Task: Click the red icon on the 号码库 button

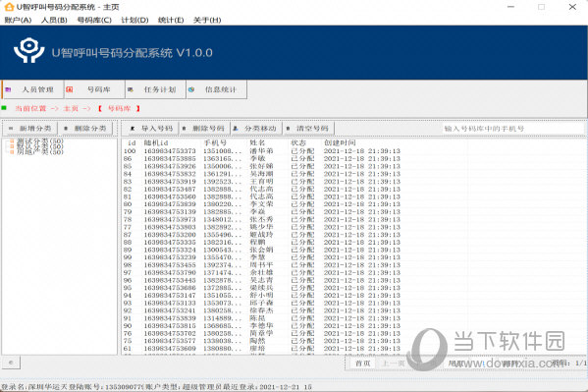Action: click(x=69, y=89)
